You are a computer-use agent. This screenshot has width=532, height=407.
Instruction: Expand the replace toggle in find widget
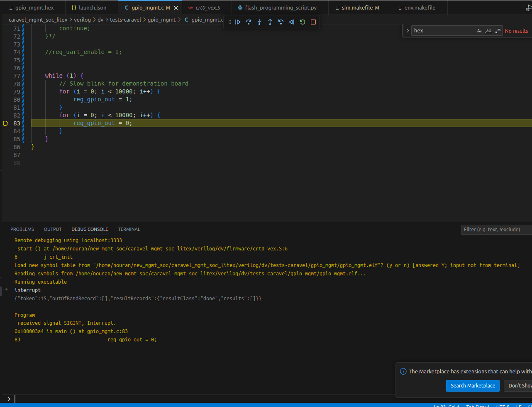click(x=408, y=31)
